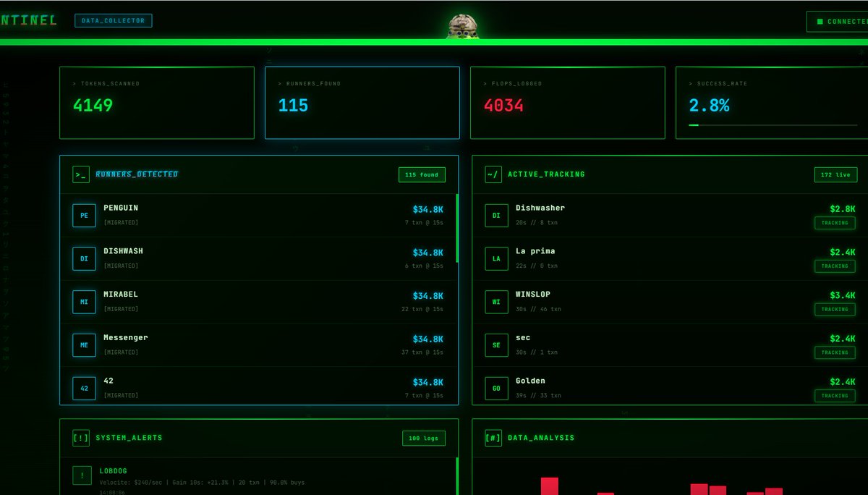
Task: Click the WI avatar for WINSLOP
Action: point(496,302)
